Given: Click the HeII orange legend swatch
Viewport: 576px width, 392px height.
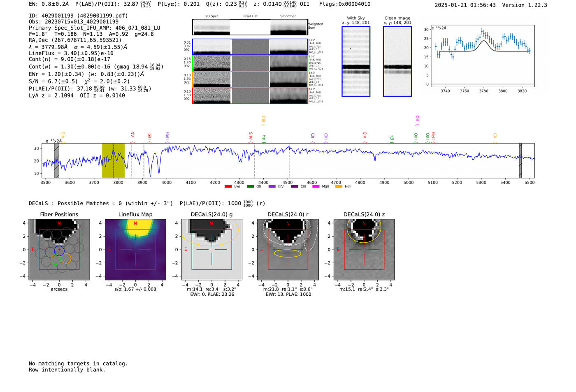Looking at the screenshot, I should [339, 186].
